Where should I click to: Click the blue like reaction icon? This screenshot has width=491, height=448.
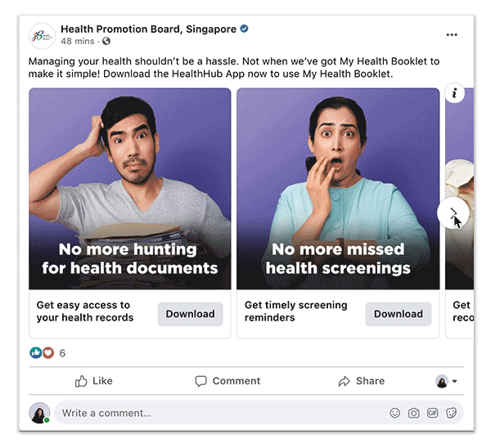coord(36,353)
